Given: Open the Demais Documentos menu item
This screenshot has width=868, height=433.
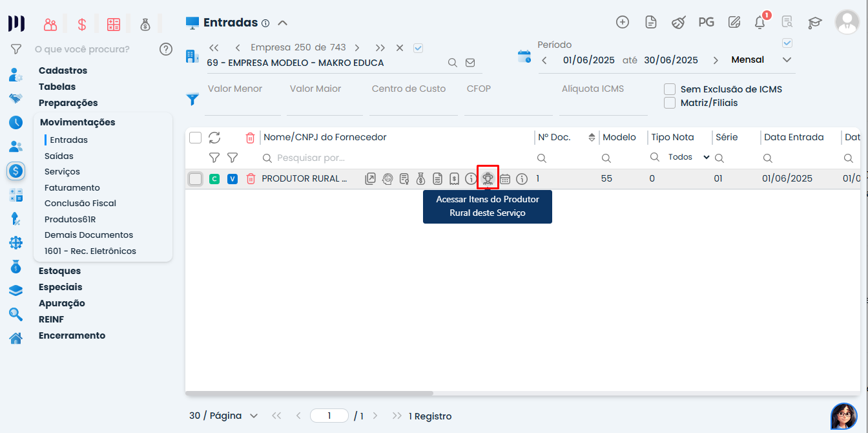Looking at the screenshot, I should pyautogui.click(x=88, y=235).
